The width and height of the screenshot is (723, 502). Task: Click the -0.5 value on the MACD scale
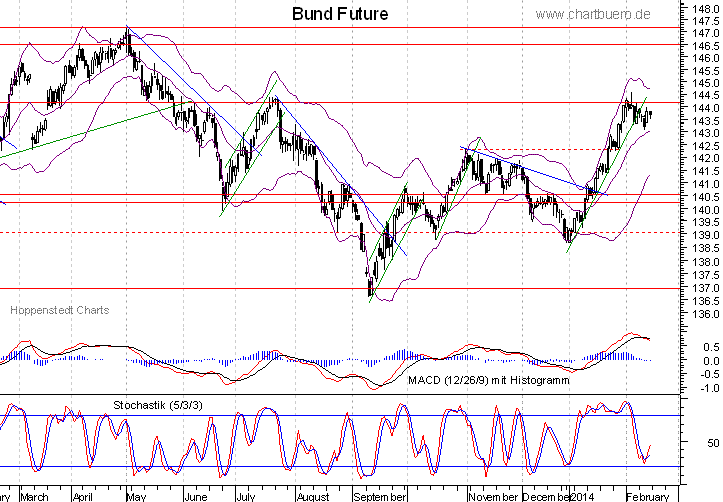tap(709, 374)
